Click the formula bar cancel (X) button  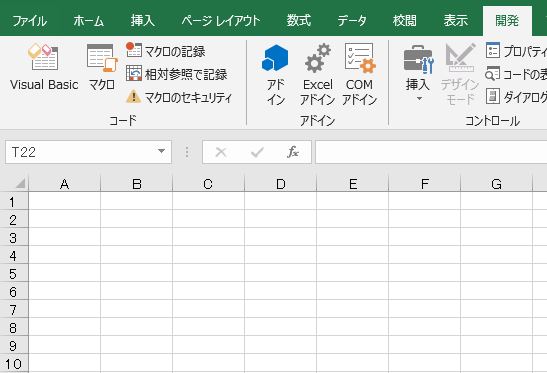coord(221,152)
